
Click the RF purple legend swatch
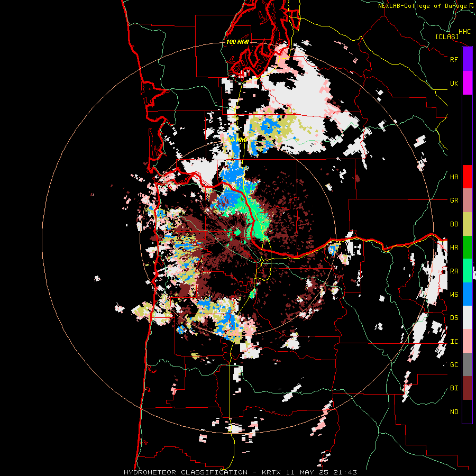(467, 59)
